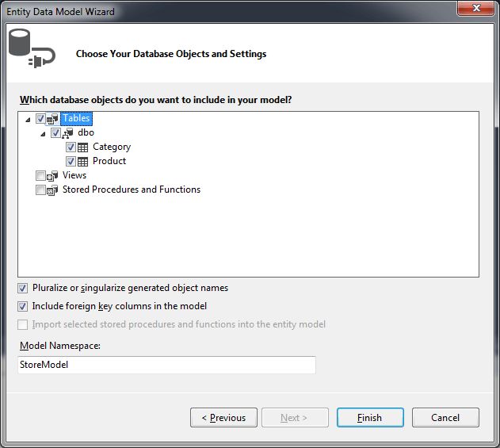Cancel the Entity Data Model Wizard
This screenshot has width=500, height=448.
[445, 417]
